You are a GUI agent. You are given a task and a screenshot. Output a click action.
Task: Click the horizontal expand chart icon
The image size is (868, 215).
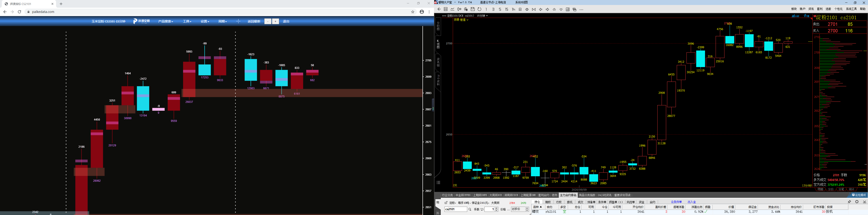(x=527, y=10)
